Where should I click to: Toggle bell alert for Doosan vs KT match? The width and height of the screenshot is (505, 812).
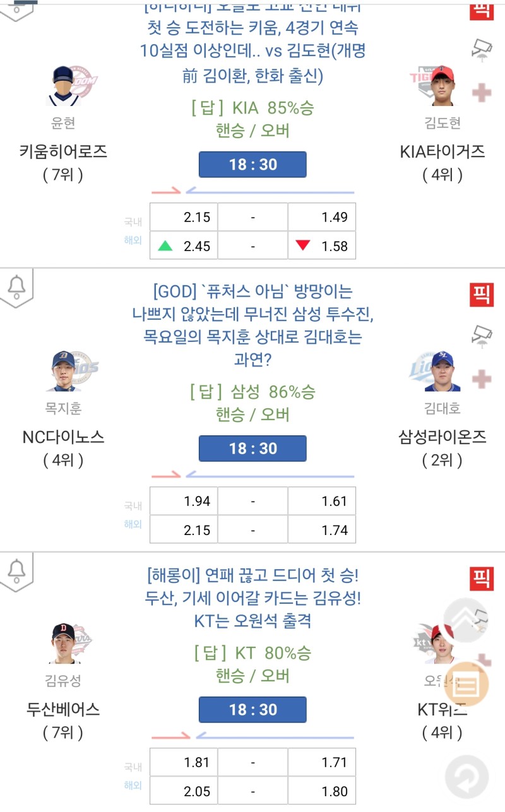pyautogui.click(x=16, y=572)
